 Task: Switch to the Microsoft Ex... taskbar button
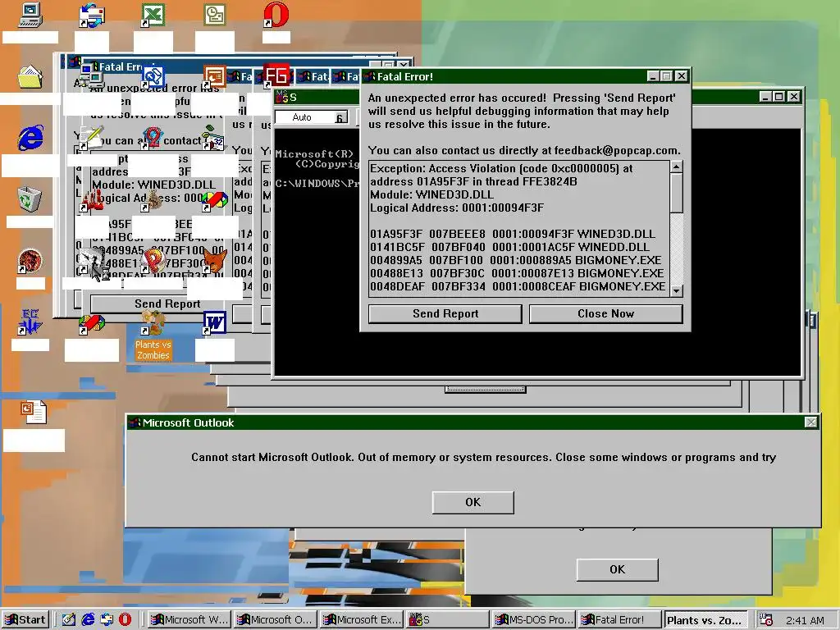(362, 620)
